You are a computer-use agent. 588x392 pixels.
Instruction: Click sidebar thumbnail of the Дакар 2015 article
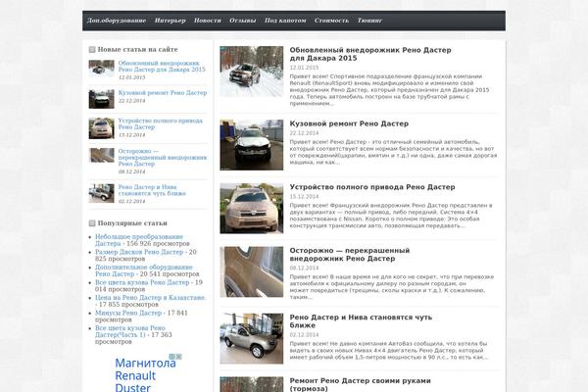(x=101, y=69)
